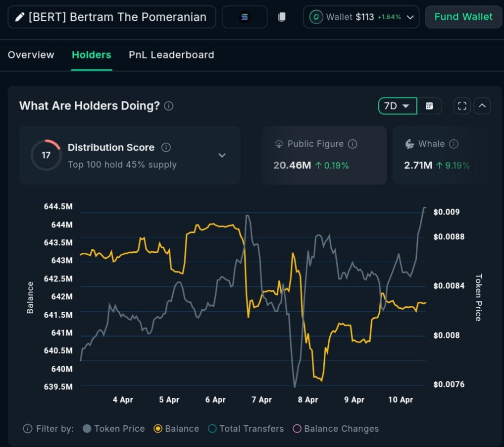Select the Holders tab
This screenshot has height=447, width=504.
(x=91, y=55)
